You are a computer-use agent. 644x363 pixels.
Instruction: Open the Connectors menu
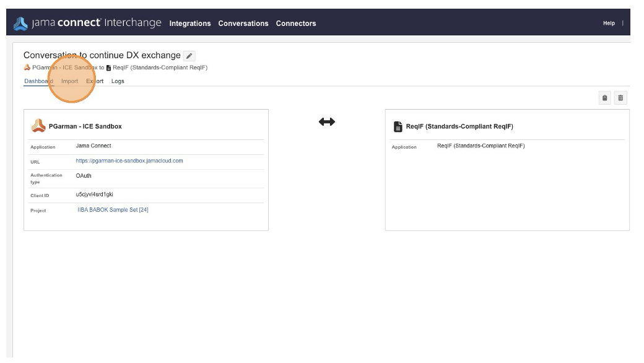click(x=296, y=24)
